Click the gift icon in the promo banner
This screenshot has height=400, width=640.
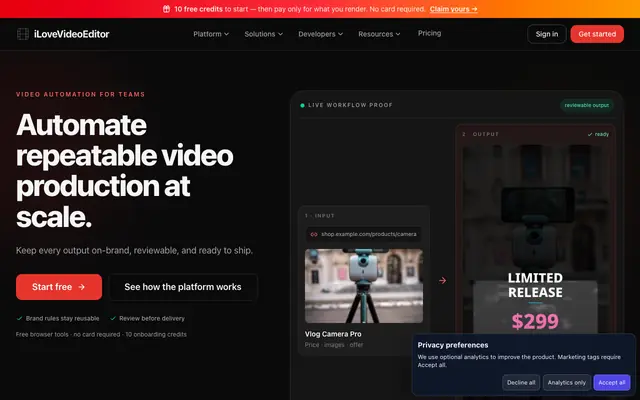click(167, 9)
